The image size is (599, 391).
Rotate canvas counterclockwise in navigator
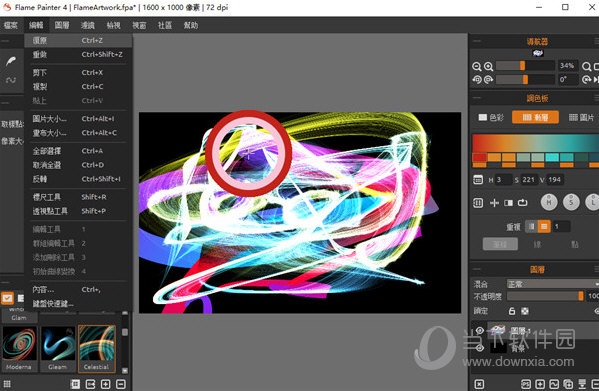[477, 79]
